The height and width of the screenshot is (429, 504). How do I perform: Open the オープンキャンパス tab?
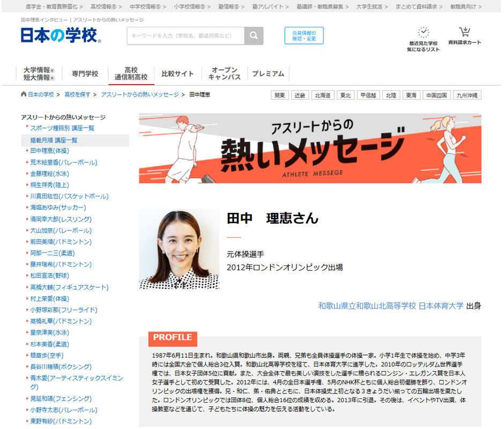(x=224, y=74)
